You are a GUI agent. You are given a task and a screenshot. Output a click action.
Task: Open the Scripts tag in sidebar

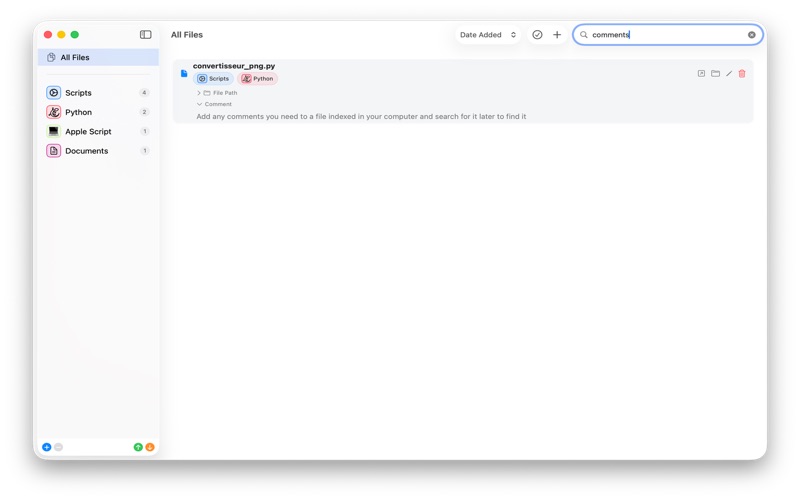click(98, 93)
